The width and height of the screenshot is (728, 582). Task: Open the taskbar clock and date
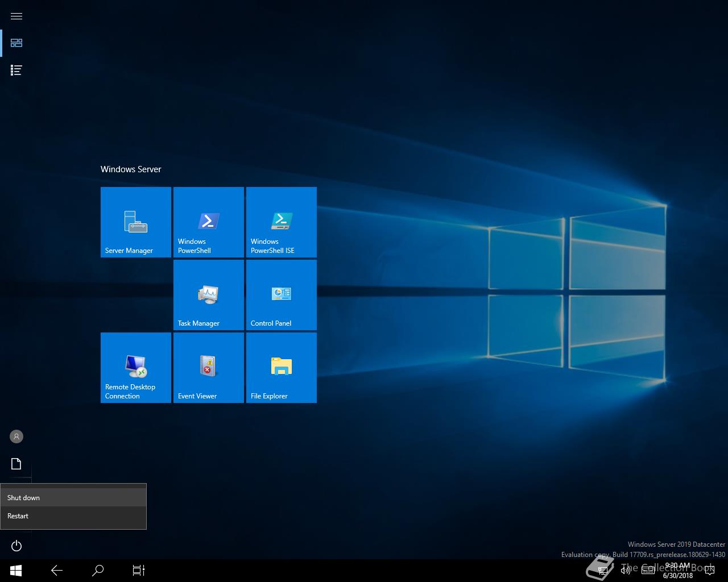point(677,570)
